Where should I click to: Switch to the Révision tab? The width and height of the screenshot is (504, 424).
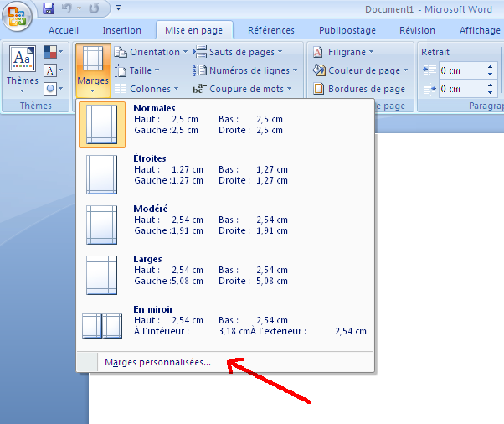coord(417,30)
